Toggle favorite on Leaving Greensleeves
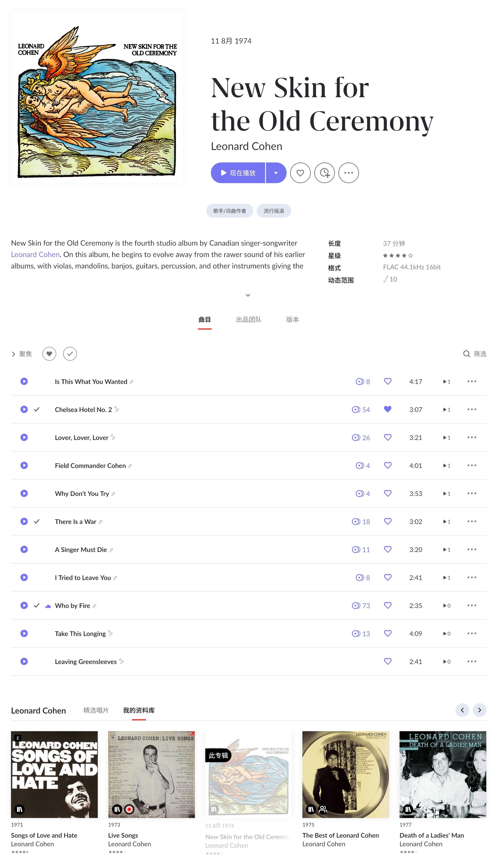496x868 pixels. coord(388,661)
